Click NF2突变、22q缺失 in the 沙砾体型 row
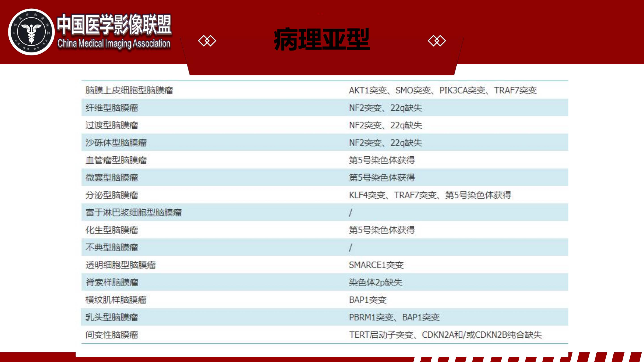Screen dimensions: 644x362 tap(386, 143)
